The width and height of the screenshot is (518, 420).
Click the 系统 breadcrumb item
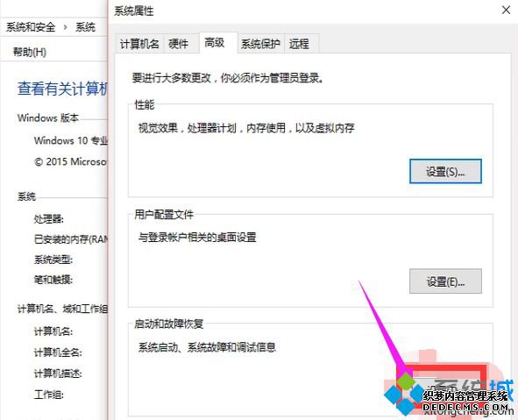[x=86, y=27]
